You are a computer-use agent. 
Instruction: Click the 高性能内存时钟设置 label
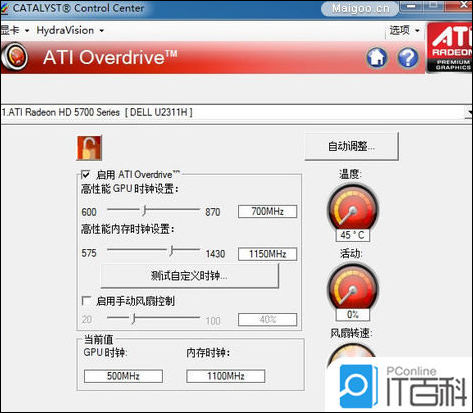(x=128, y=229)
